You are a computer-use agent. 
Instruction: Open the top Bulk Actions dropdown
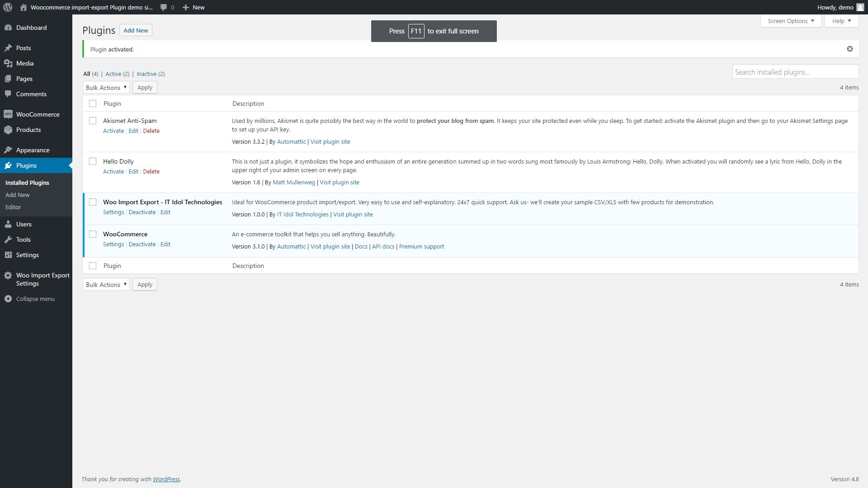click(x=106, y=88)
